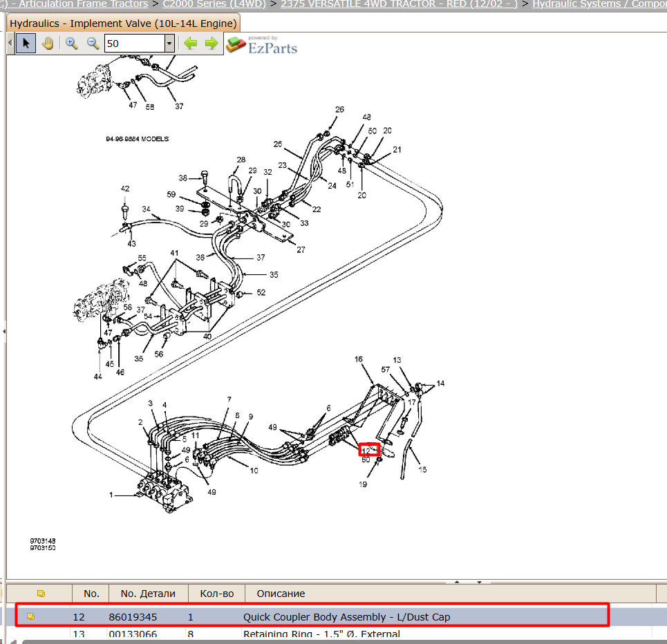Open the Hydraulics - Implement Valve tab

tap(123, 23)
